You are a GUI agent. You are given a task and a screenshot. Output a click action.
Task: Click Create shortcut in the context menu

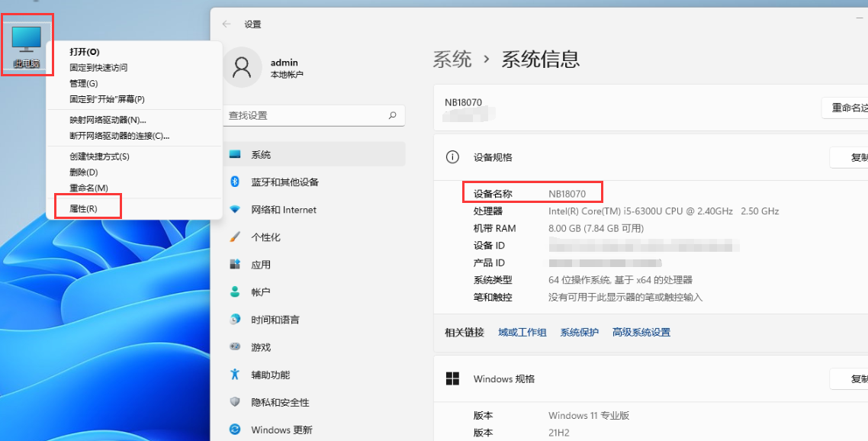coord(99,156)
